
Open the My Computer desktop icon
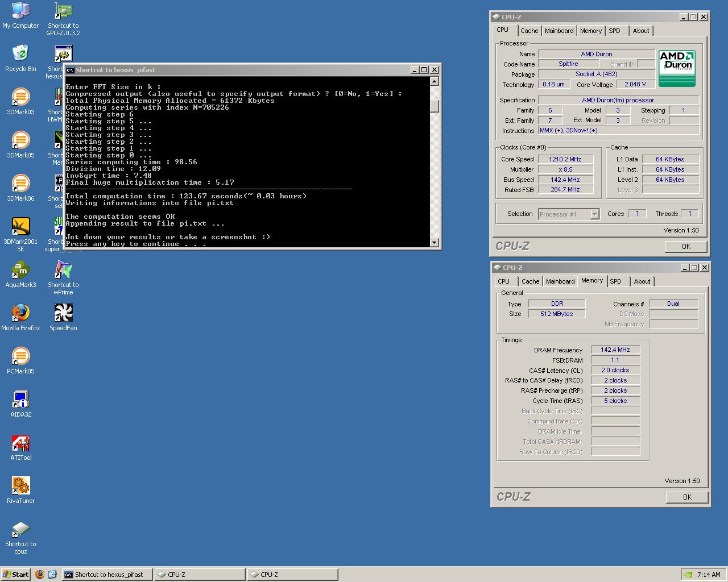click(20, 15)
